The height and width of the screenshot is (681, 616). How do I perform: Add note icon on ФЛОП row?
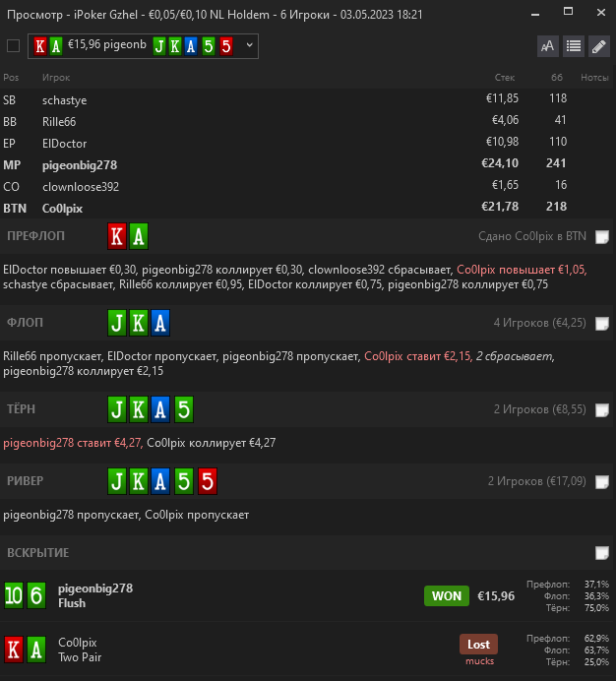click(601, 323)
